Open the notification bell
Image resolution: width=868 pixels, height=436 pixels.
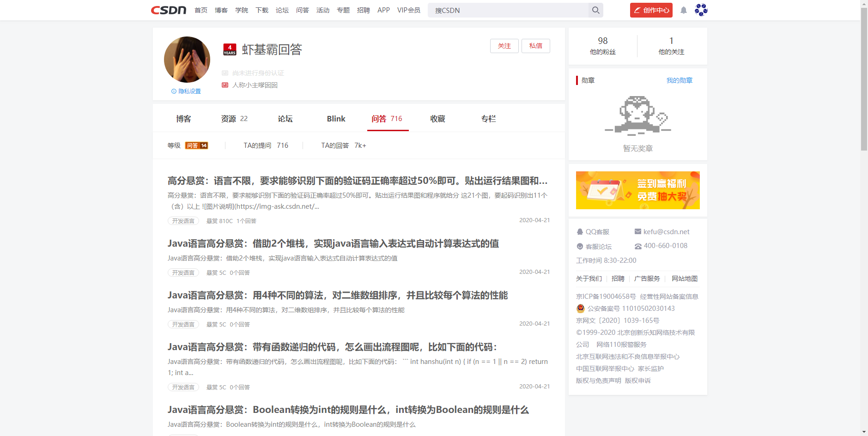684,10
